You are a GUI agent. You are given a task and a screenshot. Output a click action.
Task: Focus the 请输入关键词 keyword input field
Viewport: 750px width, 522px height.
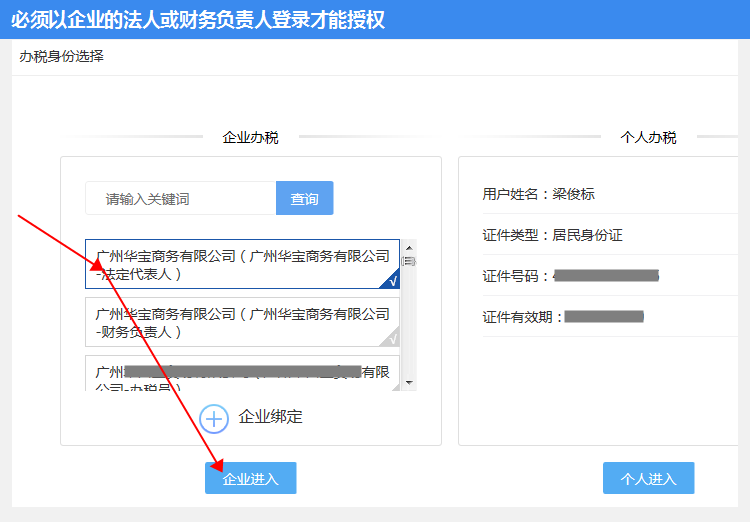click(181, 198)
